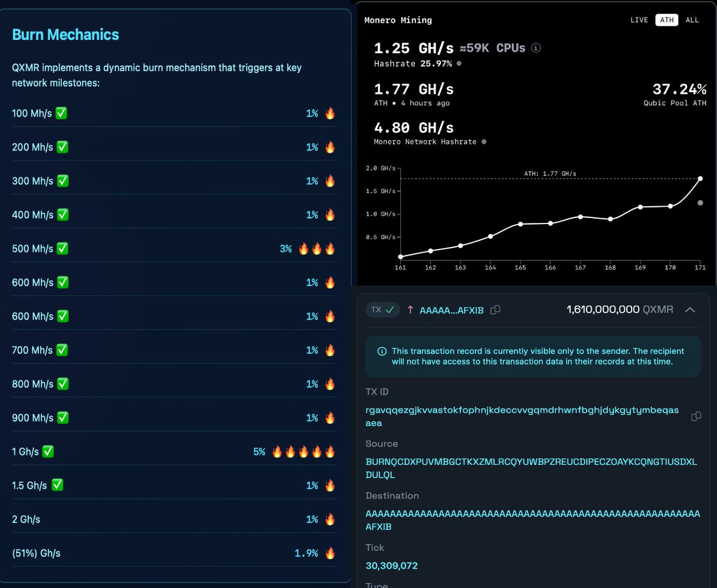Select the white ATH peak point at epoch 171

[x=700, y=178]
